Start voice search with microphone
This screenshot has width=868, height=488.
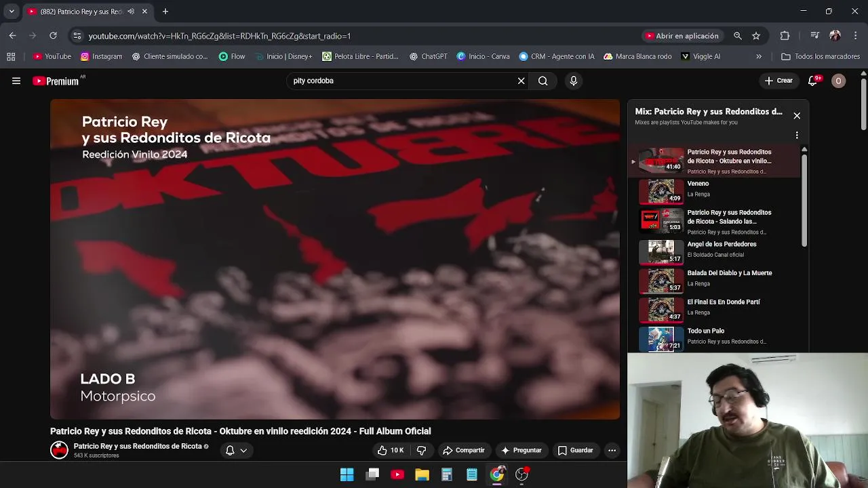[x=574, y=81]
